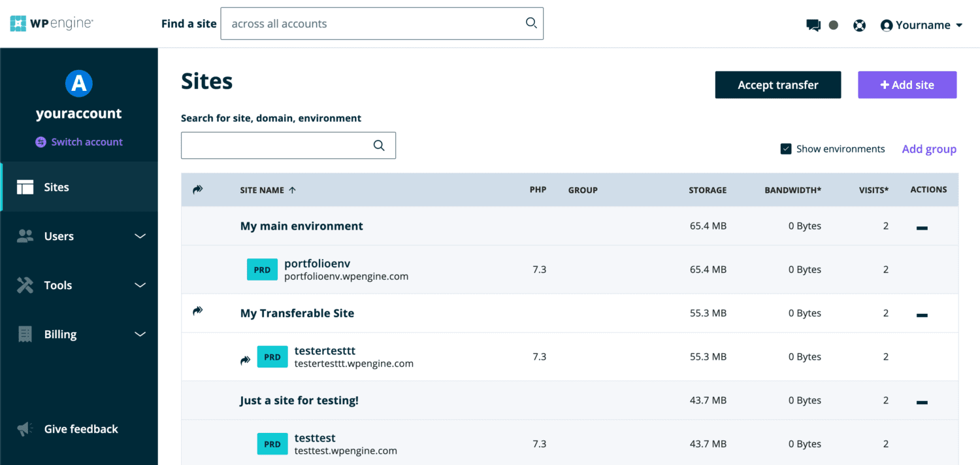Viewport: 980px width, 465px height.
Task: Select Sites in the sidebar menu
Action: 56,187
